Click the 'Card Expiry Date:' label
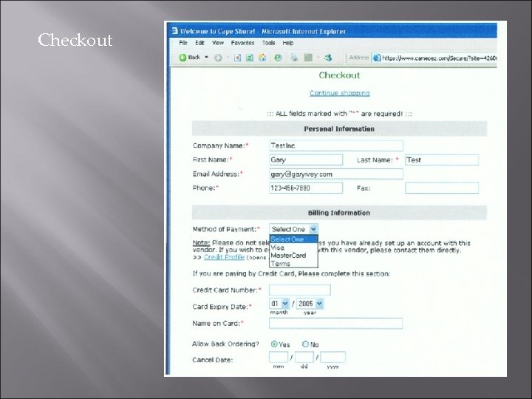Image resolution: width=532 pixels, height=399 pixels. coord(222,307)
